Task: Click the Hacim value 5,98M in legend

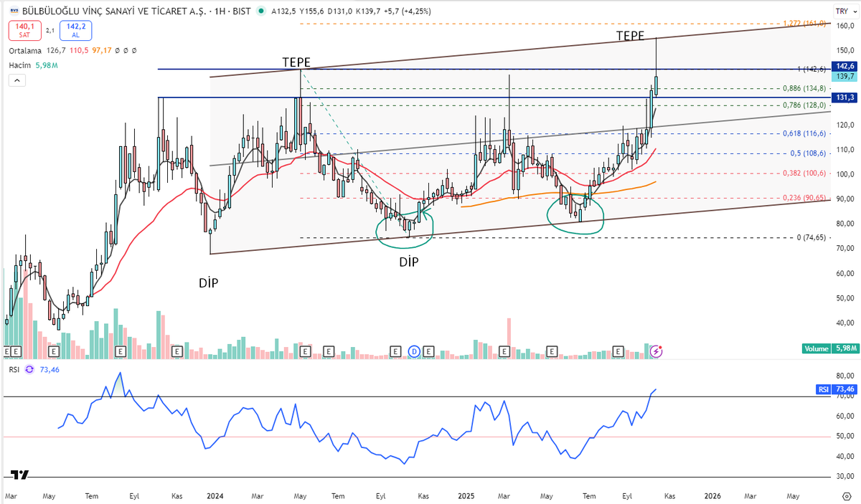Action: (46, 65)
